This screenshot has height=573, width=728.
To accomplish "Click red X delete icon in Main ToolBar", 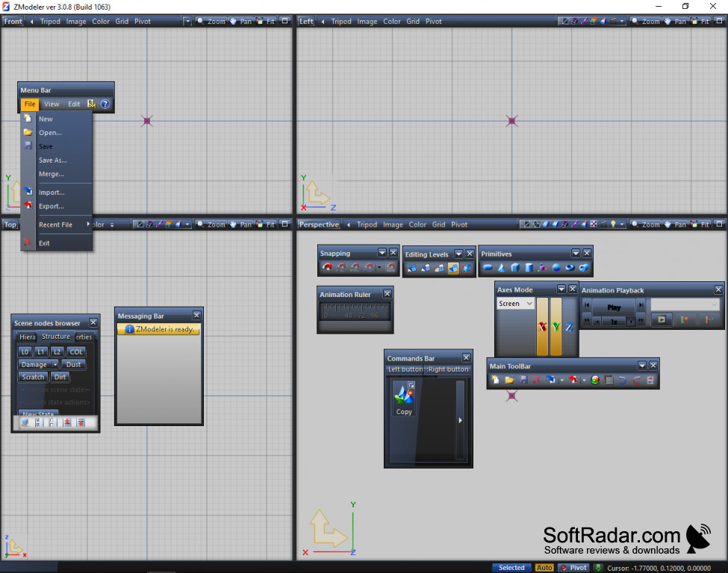I will coord(537,380).
